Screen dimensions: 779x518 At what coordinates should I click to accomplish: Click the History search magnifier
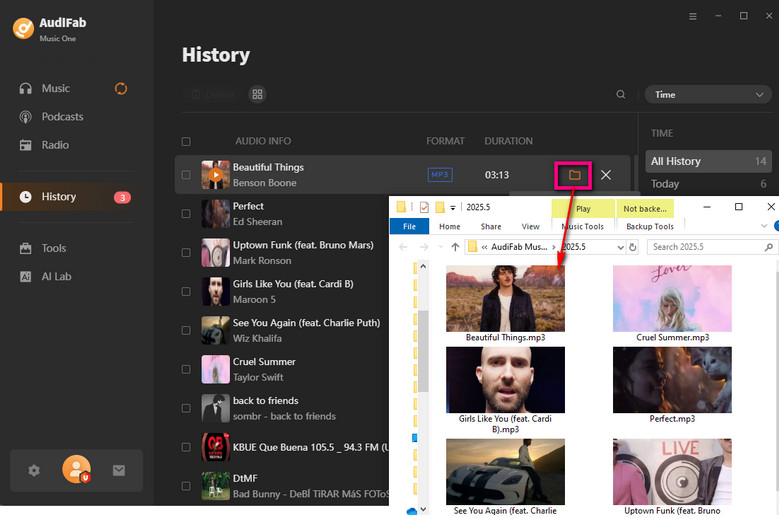point(621,94)
